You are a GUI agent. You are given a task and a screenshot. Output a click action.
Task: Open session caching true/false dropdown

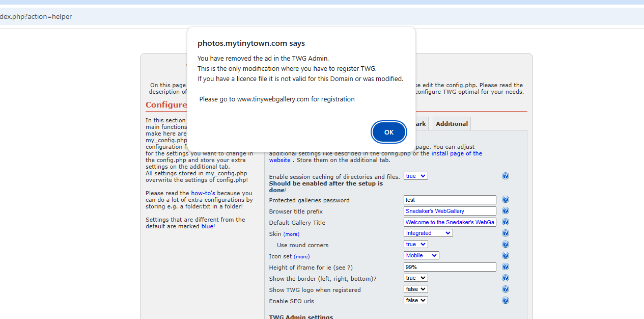pos(416,176)
